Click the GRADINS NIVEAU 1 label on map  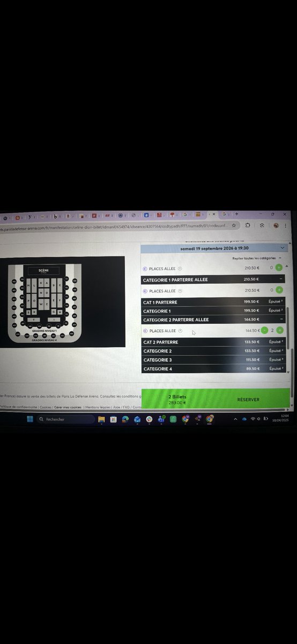[x=44, y=331]
